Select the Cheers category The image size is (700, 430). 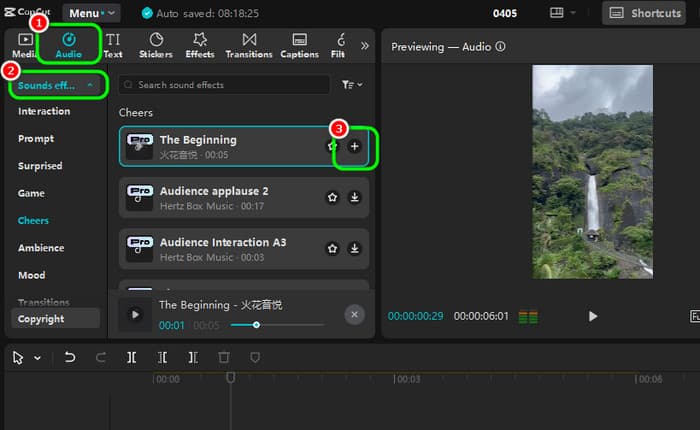[x=33, y=221]
